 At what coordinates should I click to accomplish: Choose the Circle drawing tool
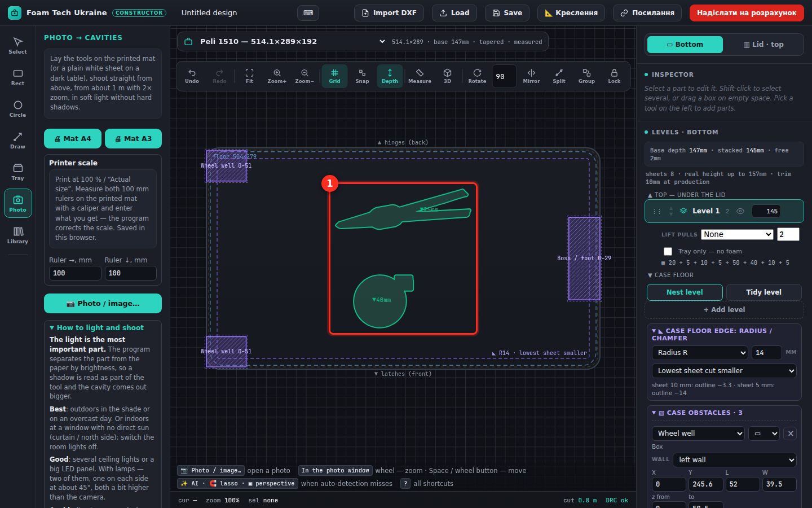coord(17,109)
